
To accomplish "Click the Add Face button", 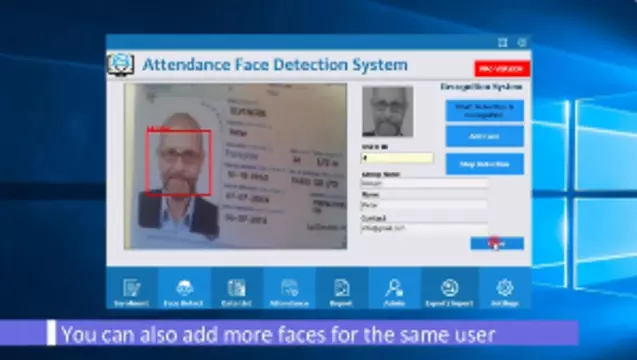I will [x=485, y=137].
